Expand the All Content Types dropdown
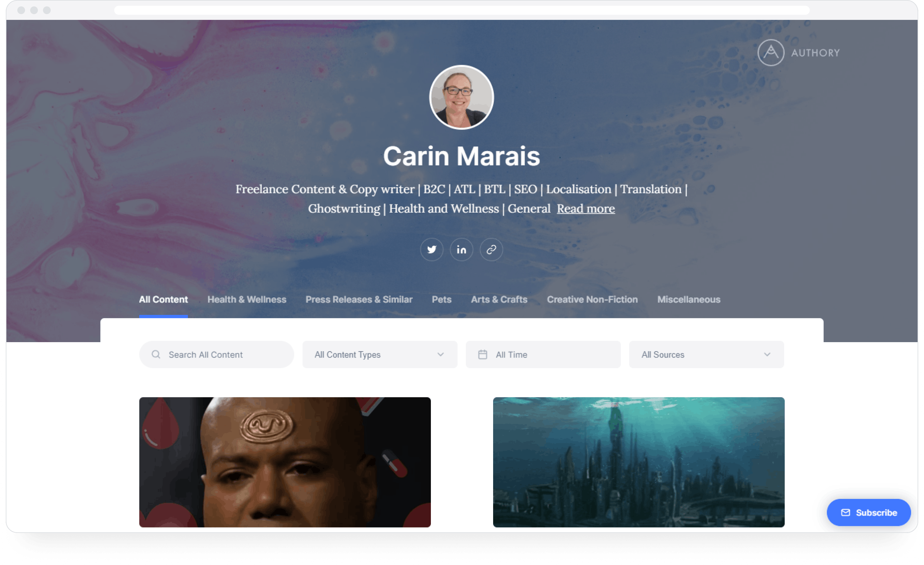The width and height of the screenshot is (924, 565). (x=380, y=354)
